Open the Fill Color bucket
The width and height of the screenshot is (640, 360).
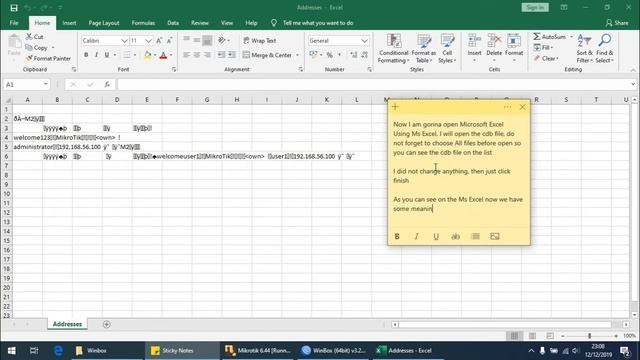(147, 55)
